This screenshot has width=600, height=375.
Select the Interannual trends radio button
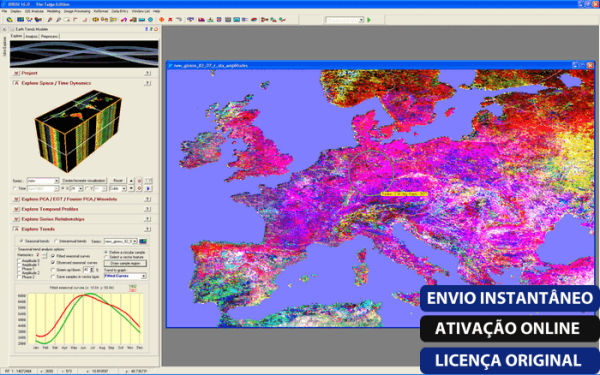click(56, 241)
